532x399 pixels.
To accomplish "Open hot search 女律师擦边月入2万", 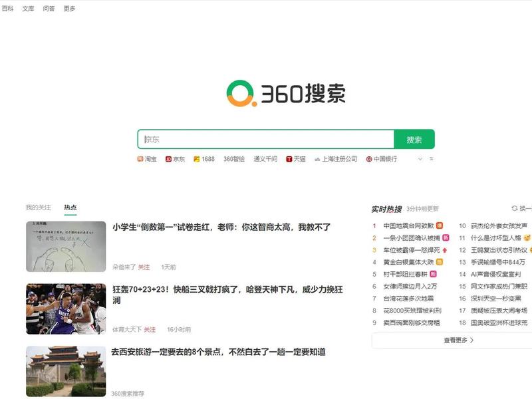I will click(410, 287).
